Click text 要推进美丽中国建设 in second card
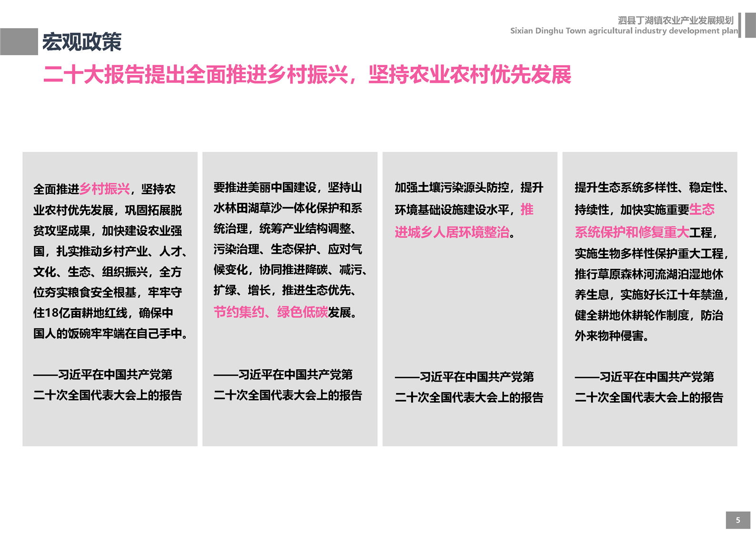This screenshot has width=756, height=534. pos(265,188)
